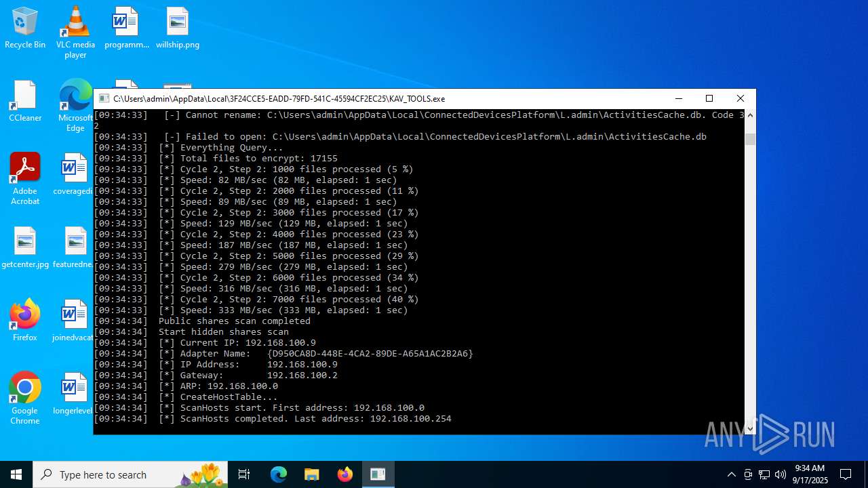Click the 'Gateway: 192.168.100.2' line
Viewport: 868px width, 488px height.
216,375
